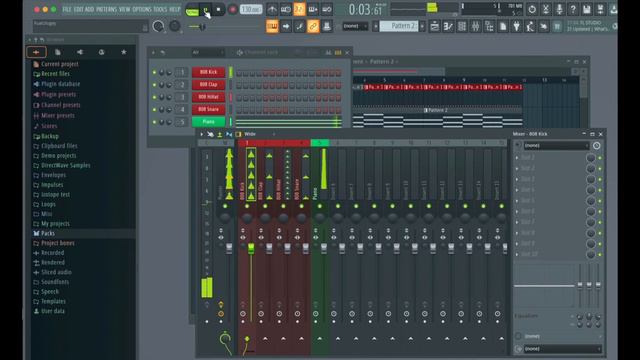The height and width of the screenshot is (360, 640).
Task: Open the pattern menu arrow left of Pattern 2
Action: (375, 26)
